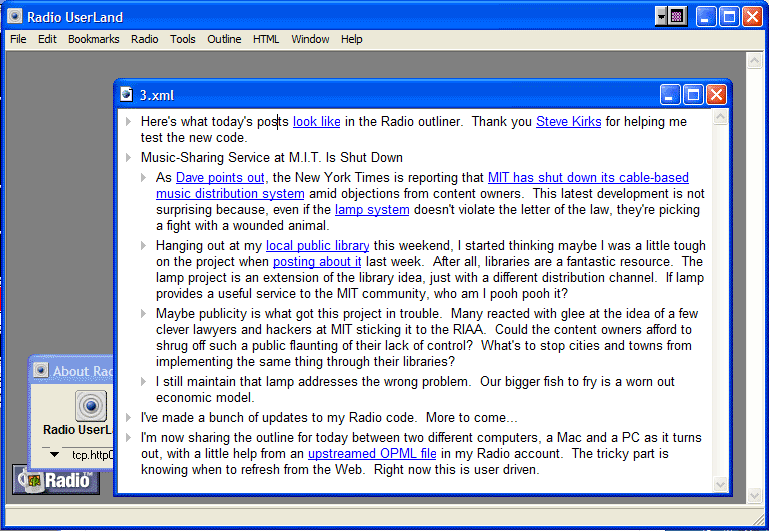This screenshot has width=769, height=531.
Task: Collapse the "Music-Sharing Service at M.I.T." heading
Action: coord(128,157)
